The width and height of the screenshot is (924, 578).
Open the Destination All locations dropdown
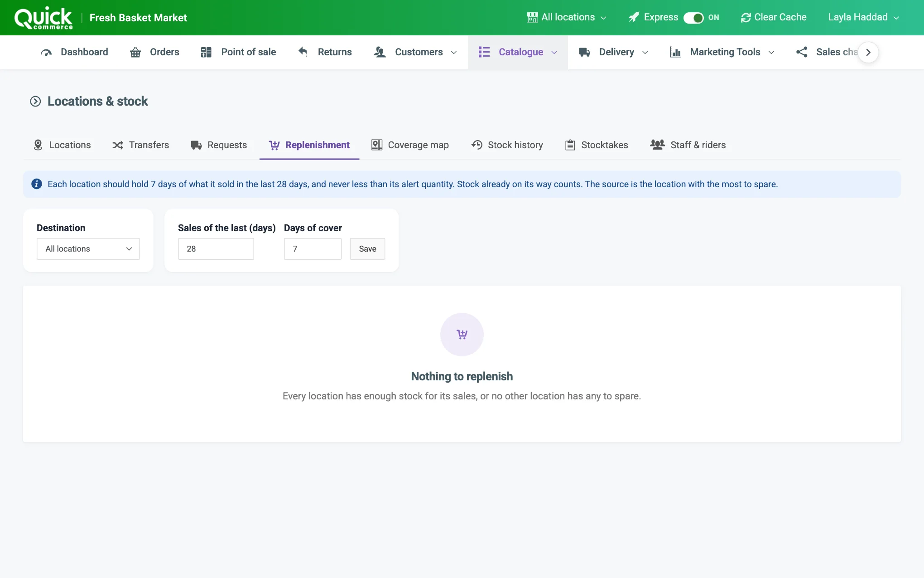point(88,249)
